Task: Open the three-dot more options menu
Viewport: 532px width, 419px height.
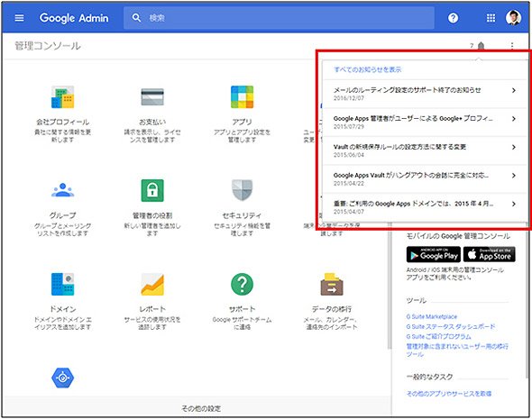Action: coord(512,45)
